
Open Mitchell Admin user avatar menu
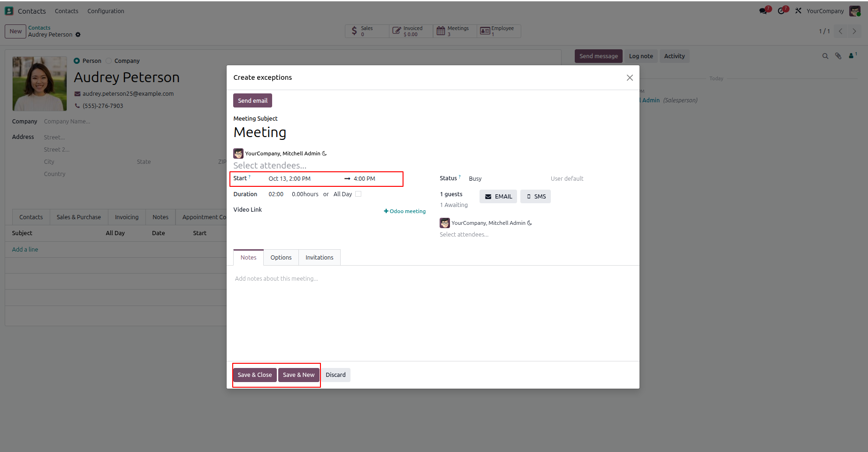click(855, 11)
